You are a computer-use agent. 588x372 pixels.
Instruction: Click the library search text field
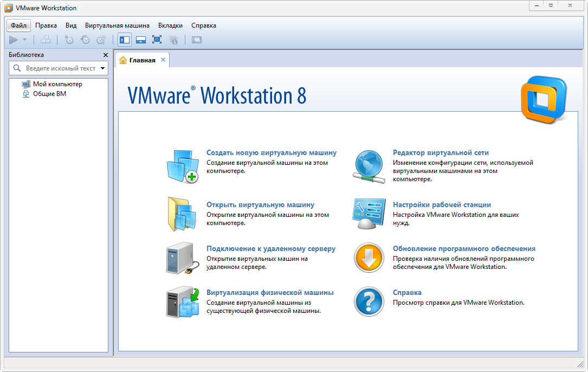(60, 68)
